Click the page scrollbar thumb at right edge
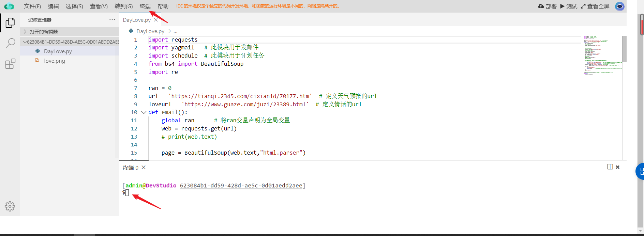This screenshot has width=644, height=236. point(642,25)
